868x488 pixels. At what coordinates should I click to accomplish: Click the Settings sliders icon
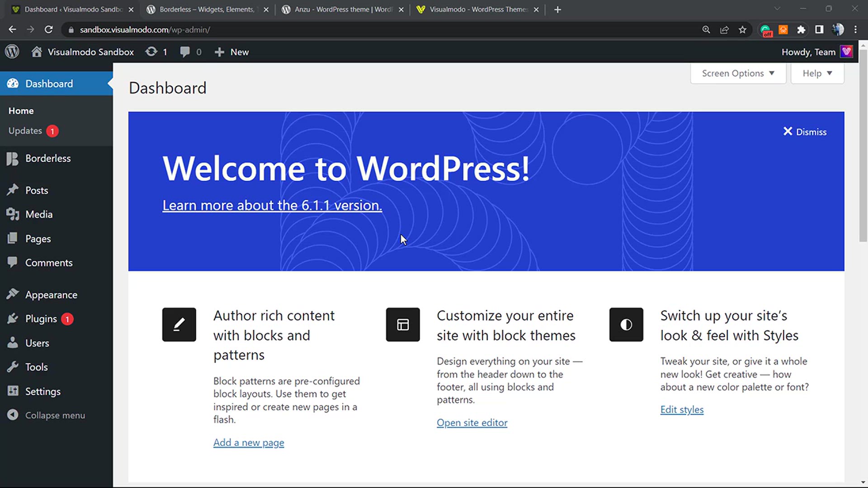click(13, 391)
